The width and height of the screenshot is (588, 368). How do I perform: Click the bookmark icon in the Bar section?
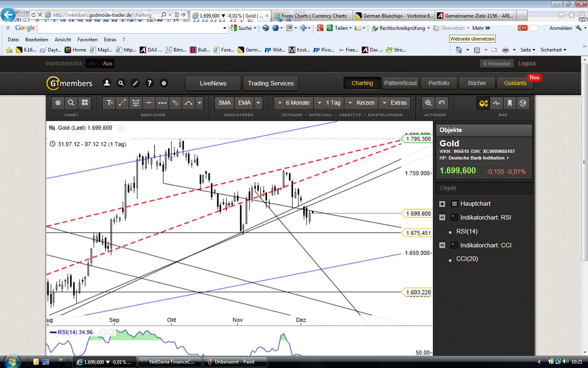(510, 103)
